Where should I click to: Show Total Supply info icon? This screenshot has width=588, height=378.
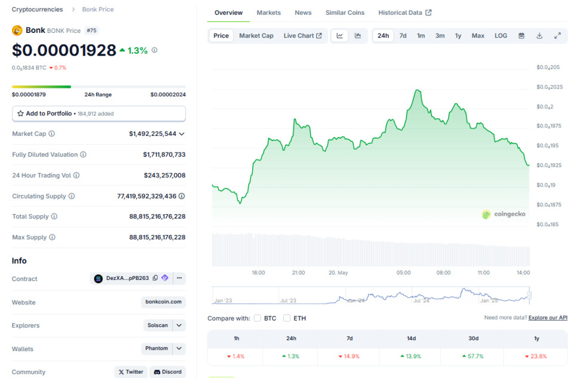(x=54, y=217)
